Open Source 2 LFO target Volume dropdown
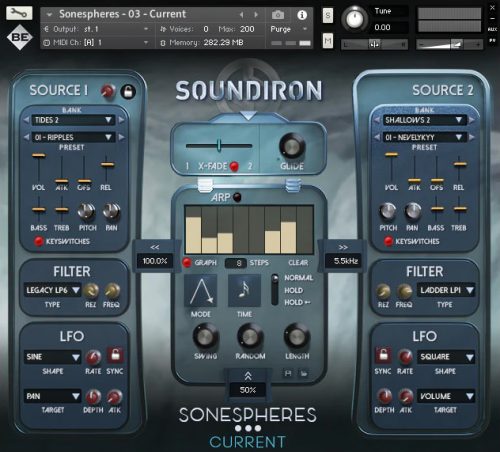500x452 pixels. [446, 396]
